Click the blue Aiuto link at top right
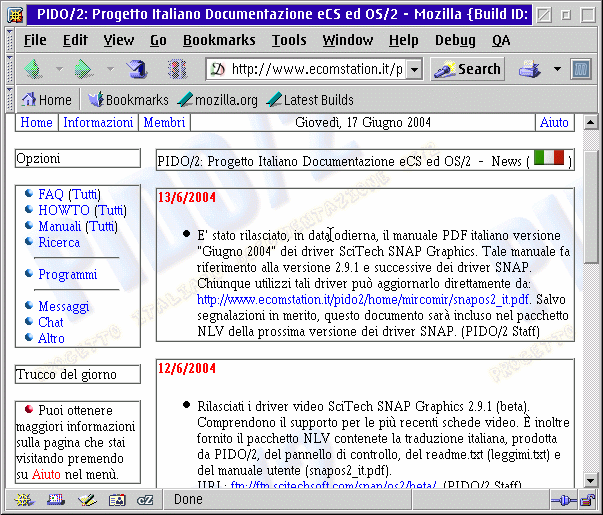The height and width of the screenshot is (515, 603). pos(554,122)
